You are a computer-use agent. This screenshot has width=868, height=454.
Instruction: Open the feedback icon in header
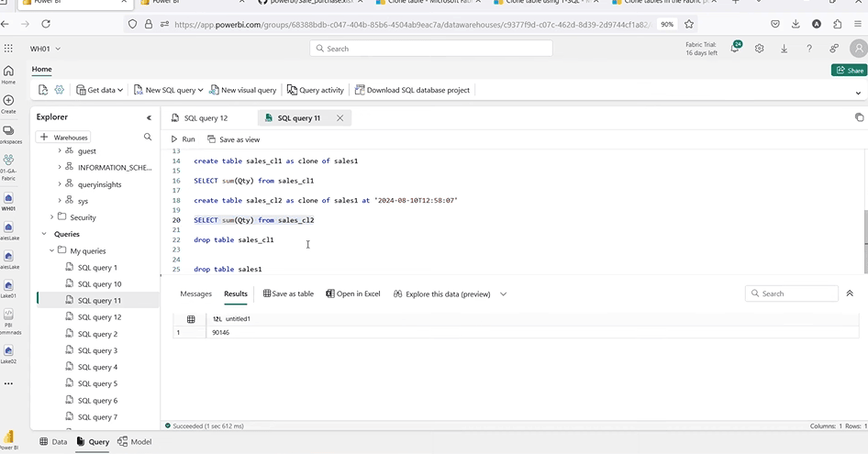pyautogui.click(x=834, y=49)
